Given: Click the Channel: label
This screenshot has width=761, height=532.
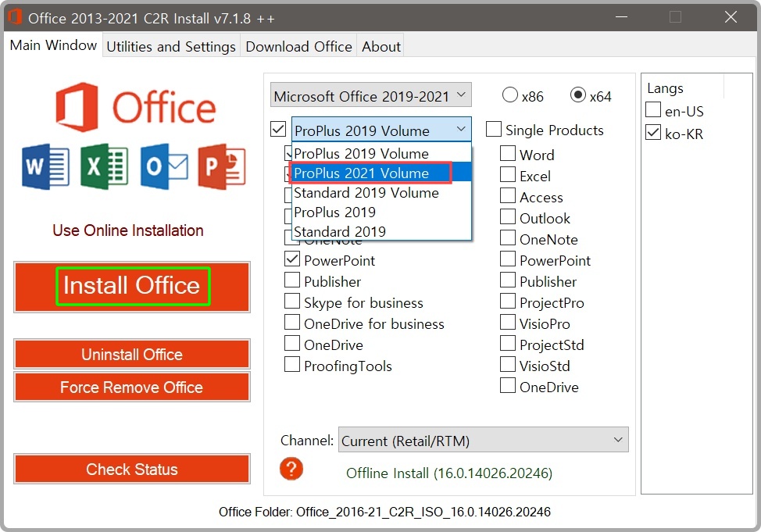Looking at the screenshot, I should point(307,441).
